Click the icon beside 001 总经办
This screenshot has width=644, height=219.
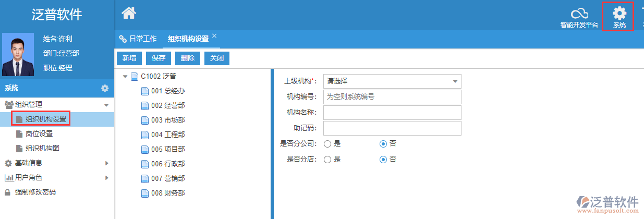(145, 91)
